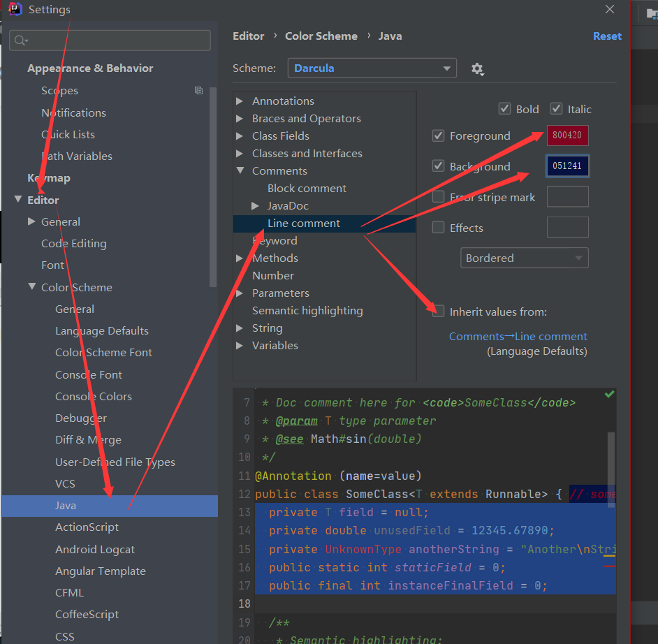
Task: Select Line comment in the tree
Action: [x=304, y=224]
